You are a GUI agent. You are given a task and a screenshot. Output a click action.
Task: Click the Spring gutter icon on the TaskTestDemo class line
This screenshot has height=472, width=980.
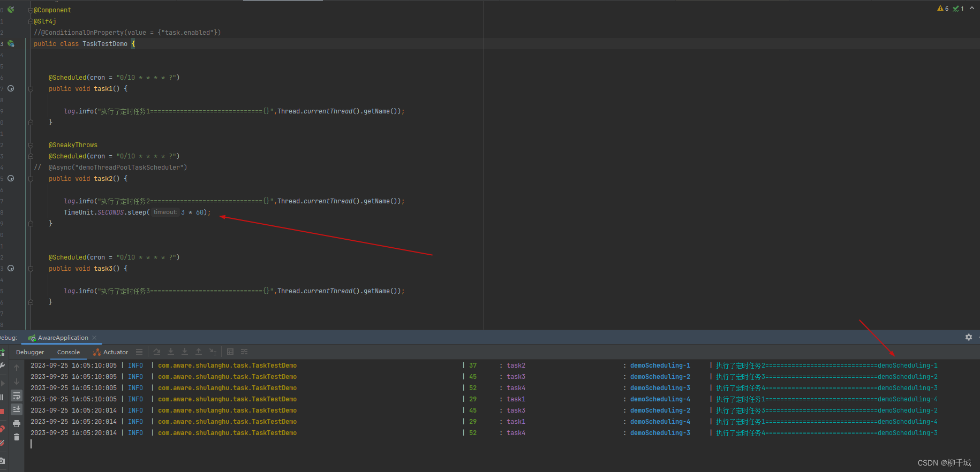tap(11, 43)
